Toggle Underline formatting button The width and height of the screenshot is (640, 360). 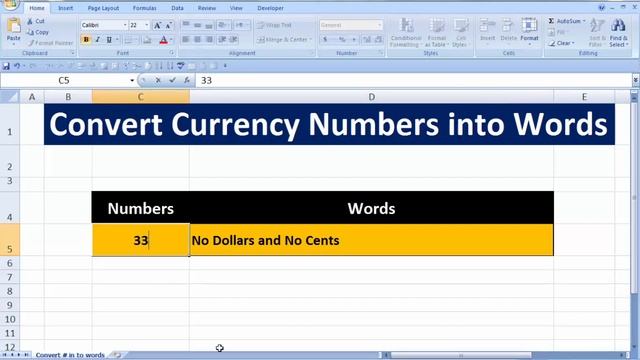click(x=109, y=40)
